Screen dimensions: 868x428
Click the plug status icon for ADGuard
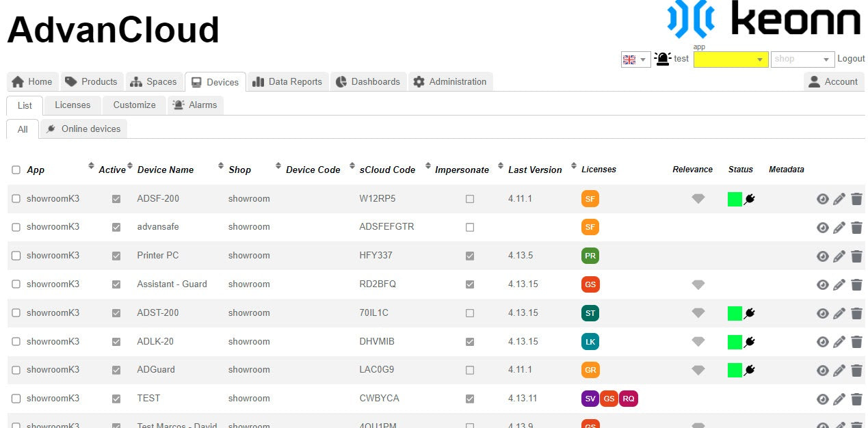749,370
